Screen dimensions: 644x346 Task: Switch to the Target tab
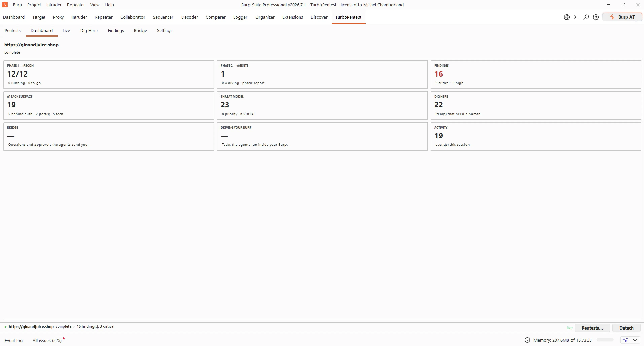click(39, 17)
